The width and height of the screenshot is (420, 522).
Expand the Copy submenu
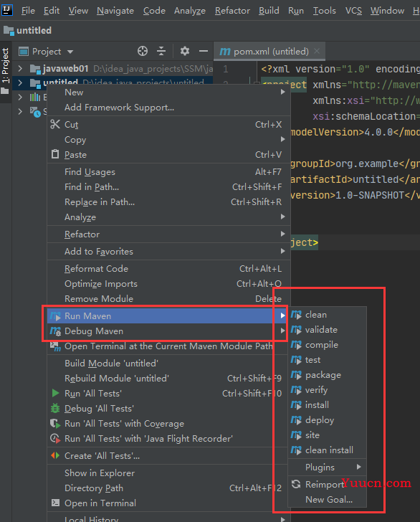tap(282, 139)
